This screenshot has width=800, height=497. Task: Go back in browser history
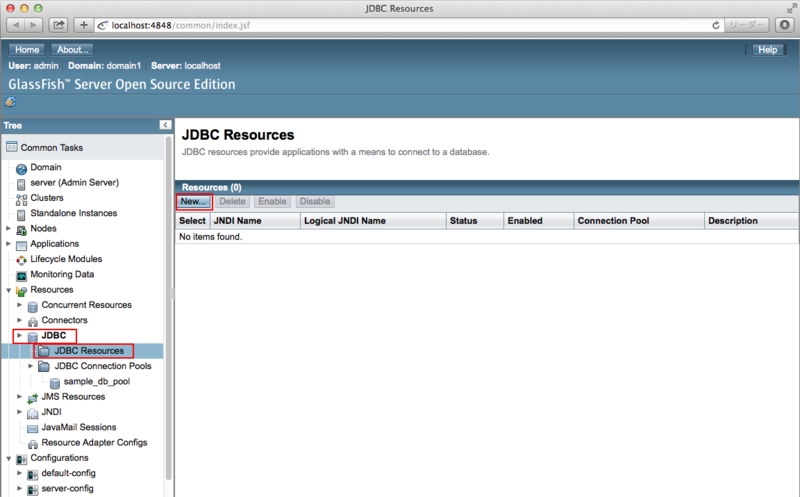coord(15,24)
